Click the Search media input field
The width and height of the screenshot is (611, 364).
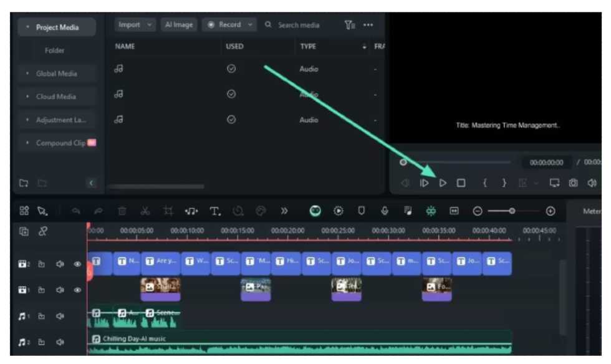[x=299, y=25]
